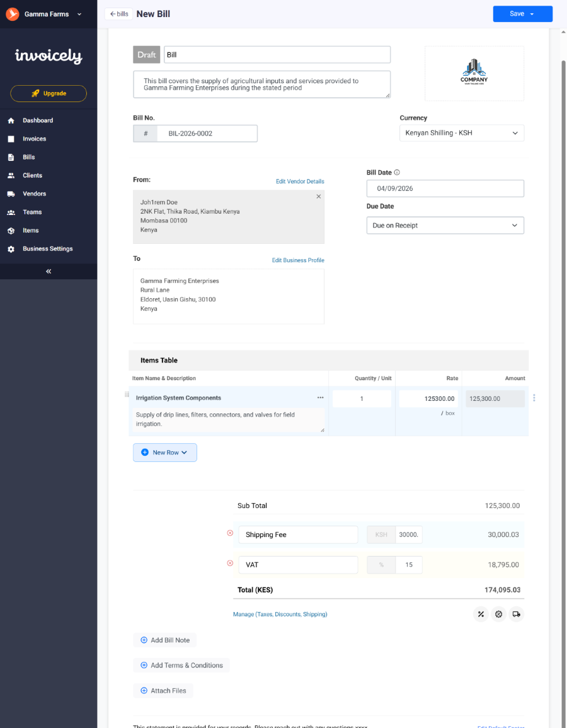Remove the Shipping Fee line
Image resolution: width=567 pixels, height=728 pixels.
click(230, 533)
